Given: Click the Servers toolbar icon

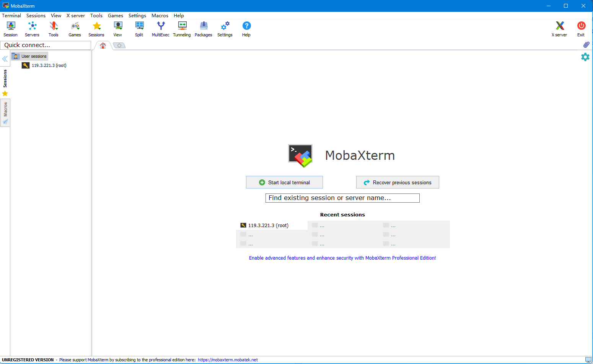Looking at the screenshot, I should coord(32,29).
